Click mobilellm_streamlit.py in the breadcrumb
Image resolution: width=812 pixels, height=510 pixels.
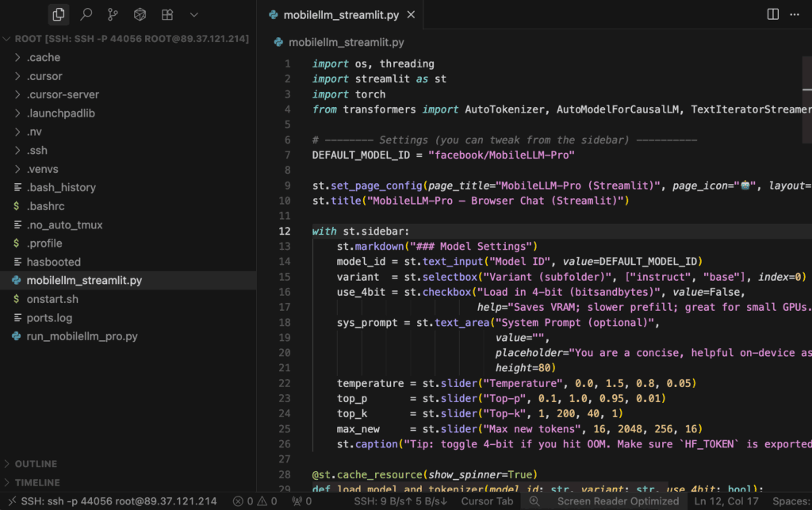click(x=346, y=42)
